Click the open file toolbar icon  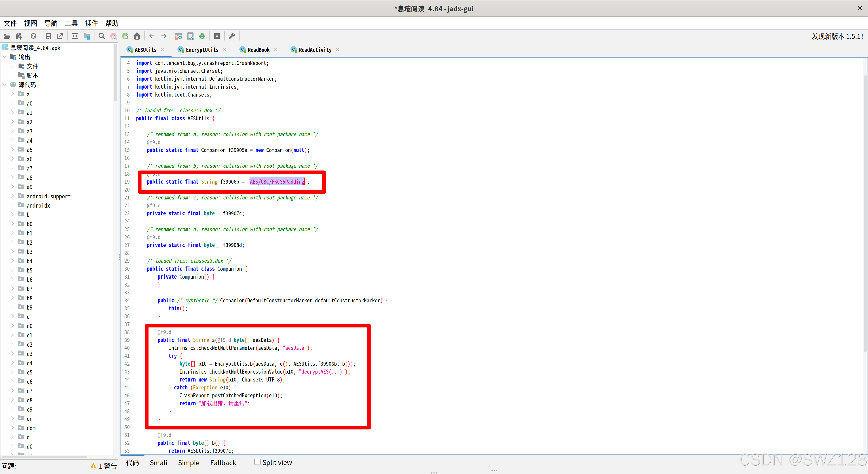pyautogui.click(x=7, y=36)
